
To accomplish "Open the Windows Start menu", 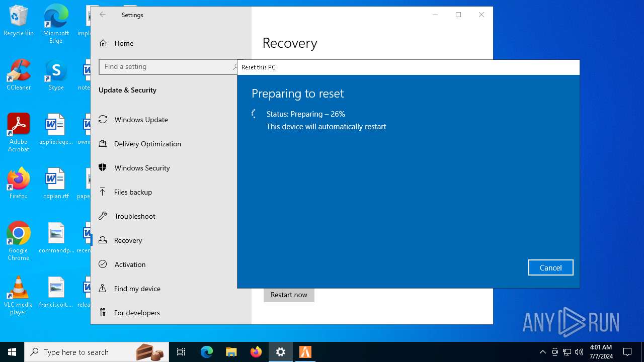I will click(12, 352).
